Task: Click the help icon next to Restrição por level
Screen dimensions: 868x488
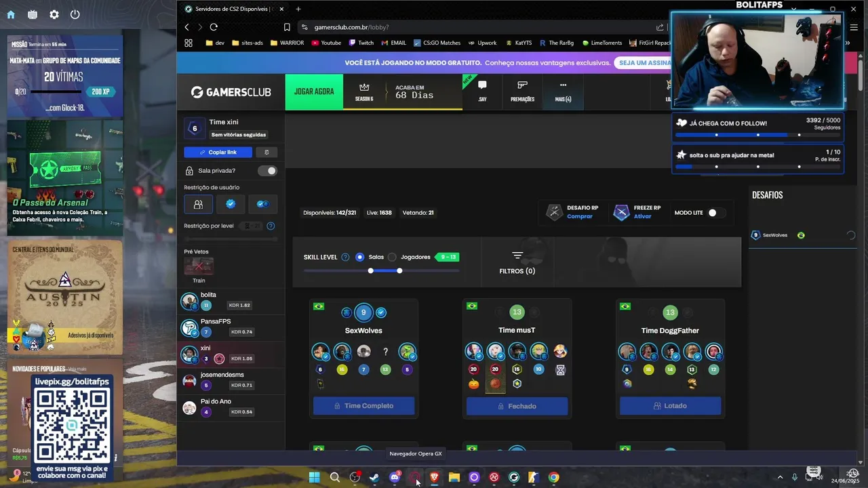Action: coord(271,226)
